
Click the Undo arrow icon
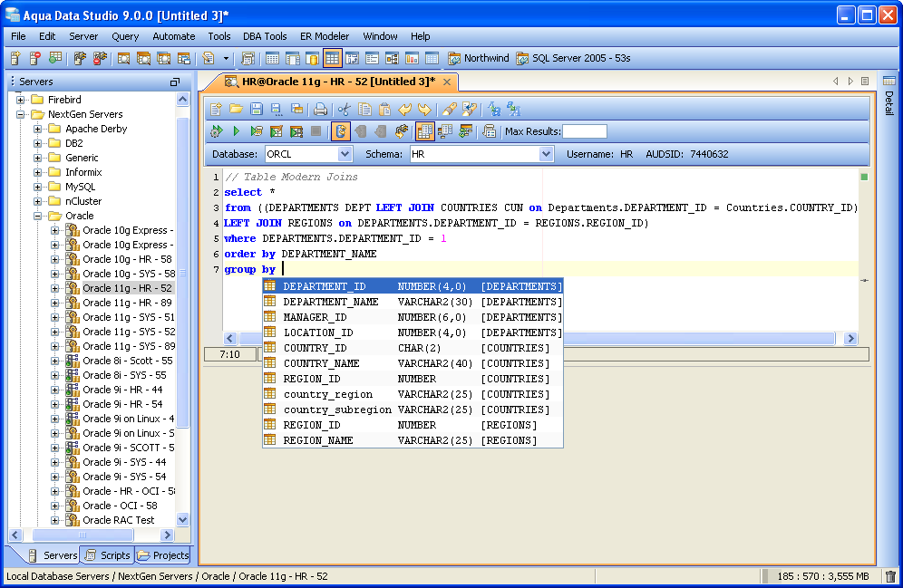coord(405,110)
